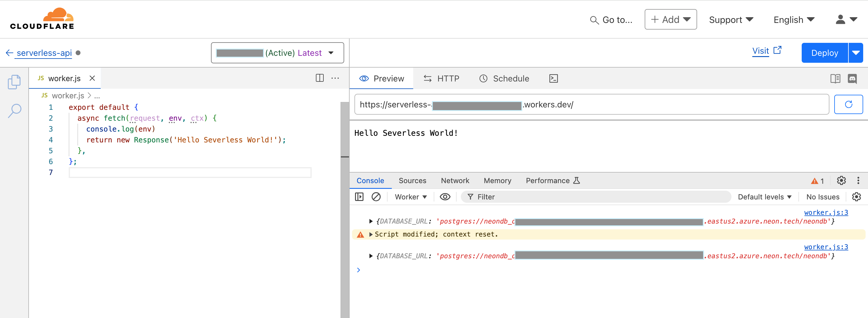
Task: Go back via serverless-api link
Action: click(44, 53)
